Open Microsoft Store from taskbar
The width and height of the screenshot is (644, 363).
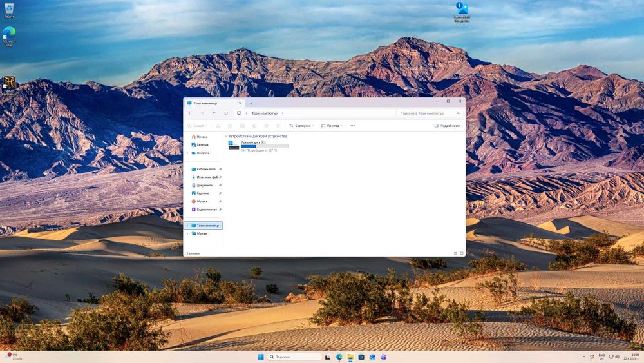coord(361,357)
